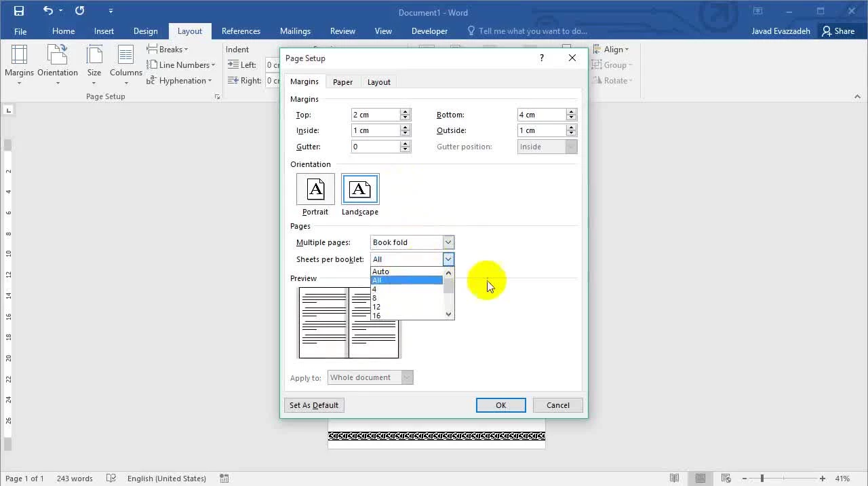Click the Top margin input field

point(375,115)
